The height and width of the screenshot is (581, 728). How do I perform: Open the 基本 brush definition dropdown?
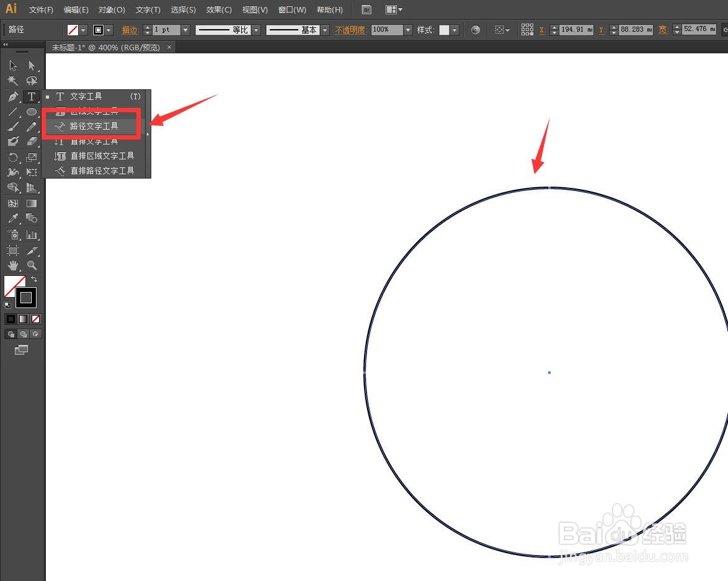tap(325, 30)
